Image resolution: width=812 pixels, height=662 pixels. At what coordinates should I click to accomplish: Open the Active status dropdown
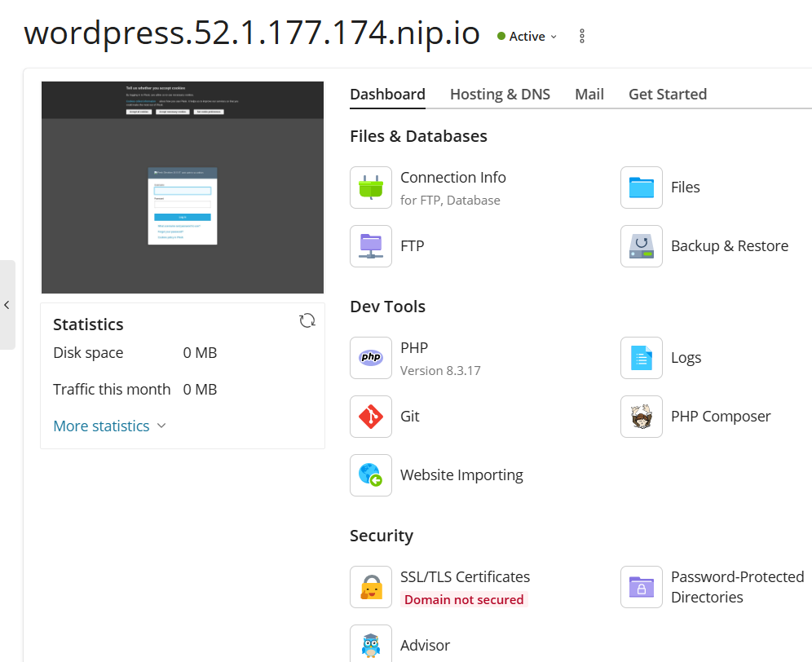coord(527,37)
